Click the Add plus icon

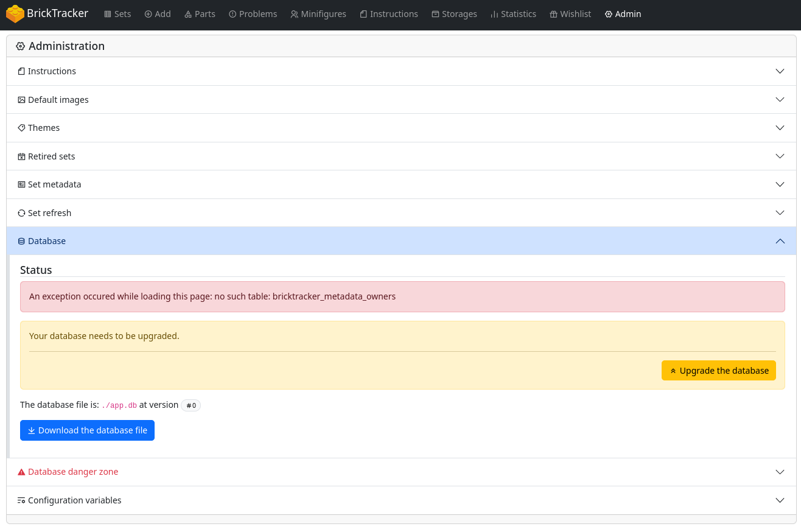tap(149, 14)
